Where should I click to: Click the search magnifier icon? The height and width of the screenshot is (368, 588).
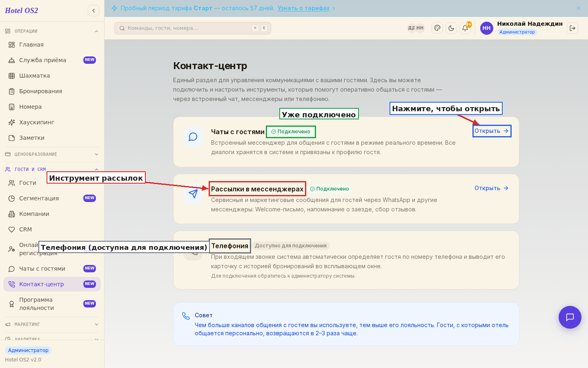122,28
